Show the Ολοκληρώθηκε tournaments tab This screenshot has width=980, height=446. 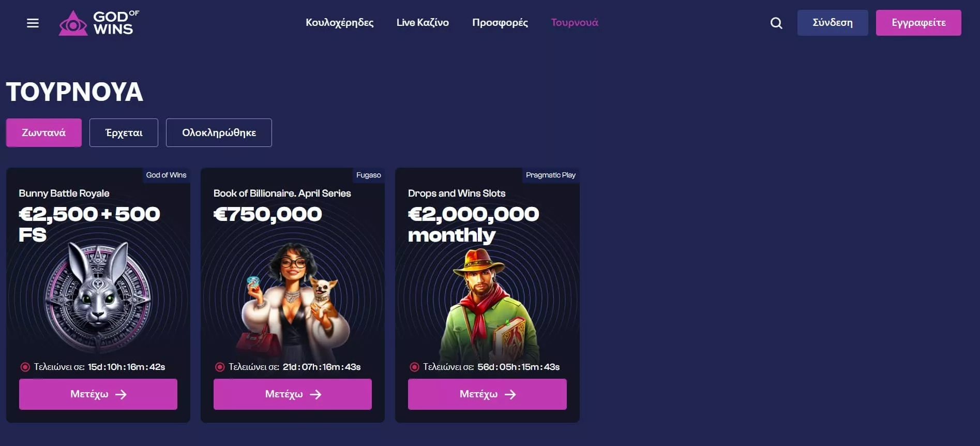[219, 132]
